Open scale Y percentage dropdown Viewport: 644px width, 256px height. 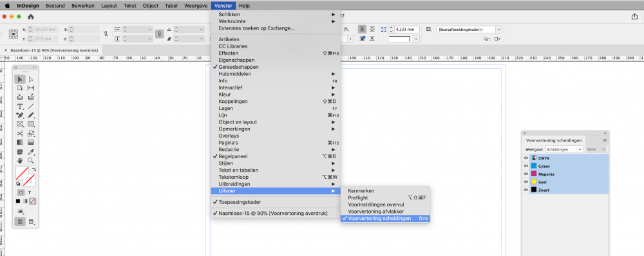pyautogui.click(x=150, y=39)
